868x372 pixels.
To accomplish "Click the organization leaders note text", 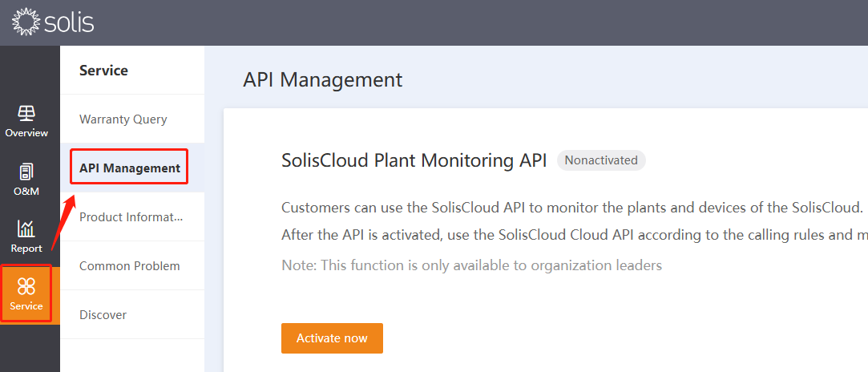I will [471, 265].
